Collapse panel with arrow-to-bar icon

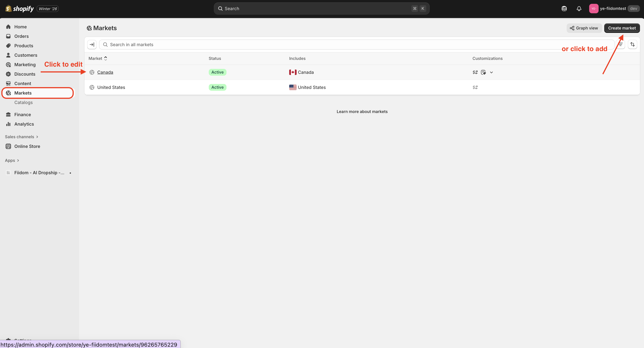point(92,45)
